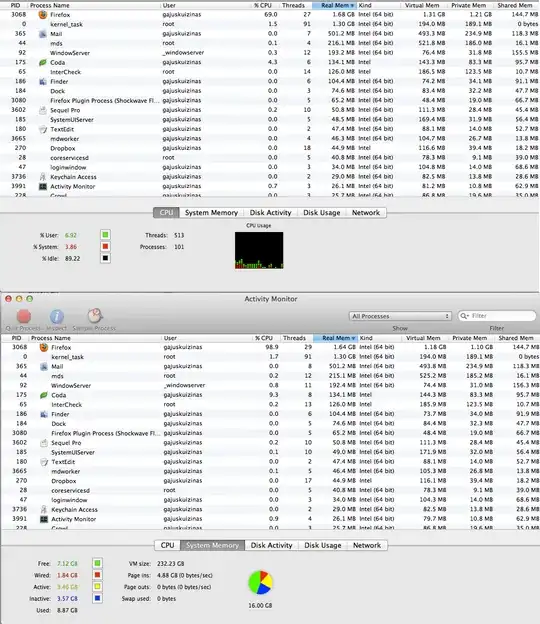Sort by Virtual Mem header in the System Memory window
540x624 pixels.
pyautogui.click(x=423, y=338)
